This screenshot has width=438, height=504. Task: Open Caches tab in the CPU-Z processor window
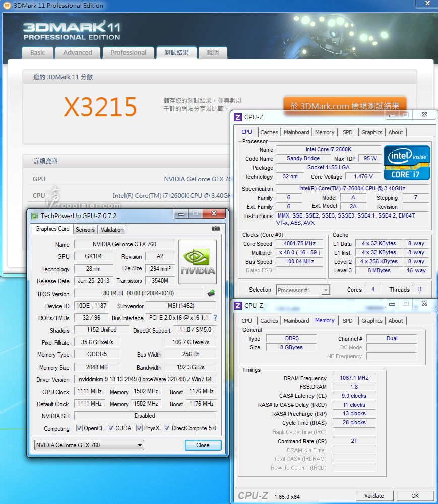(x=269, y=132)
